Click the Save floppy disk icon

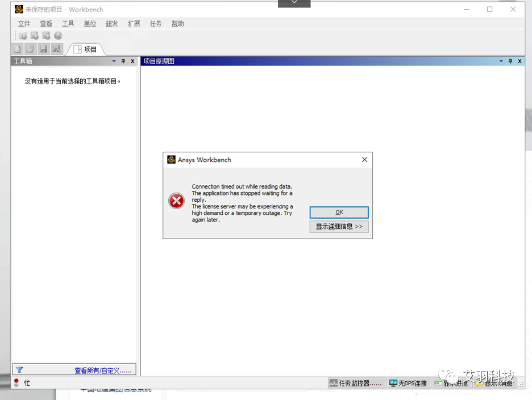click(43, 49)
